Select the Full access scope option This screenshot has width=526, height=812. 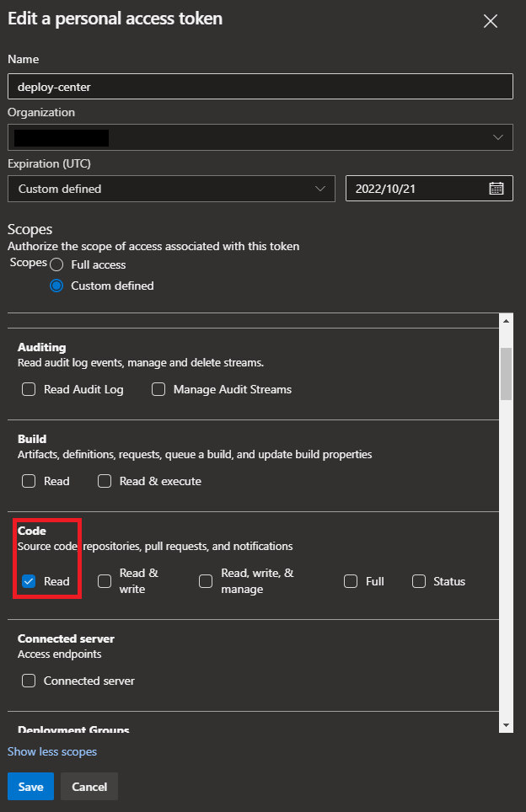coord(57,264)
